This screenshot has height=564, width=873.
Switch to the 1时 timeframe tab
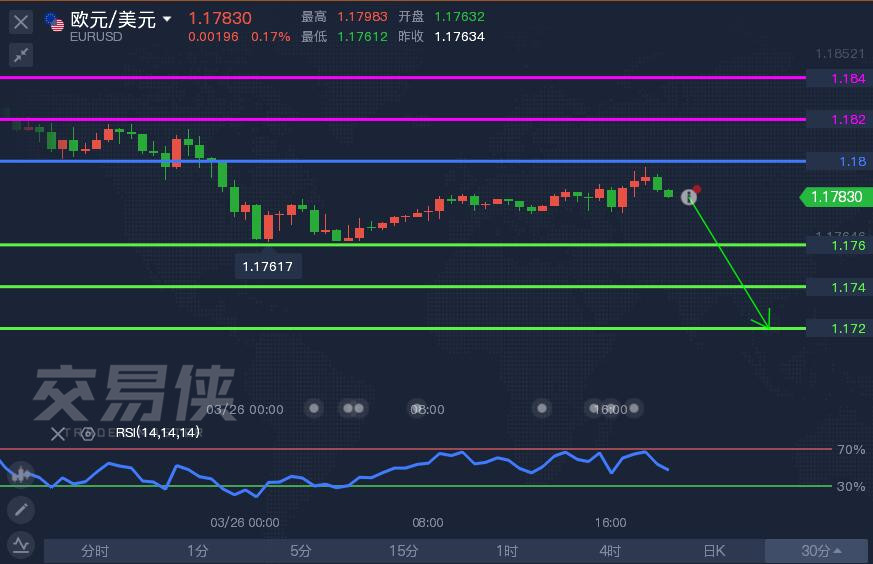[507, 551]
